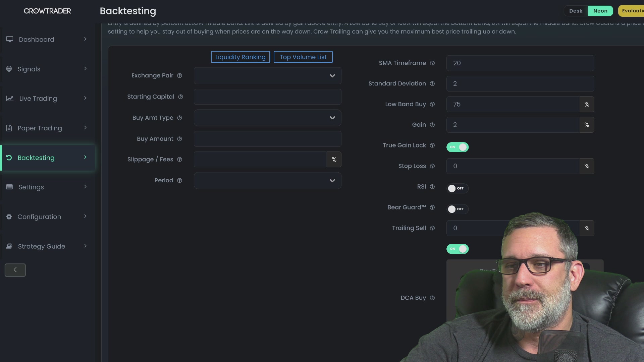Click the Settings list icon

9,187
